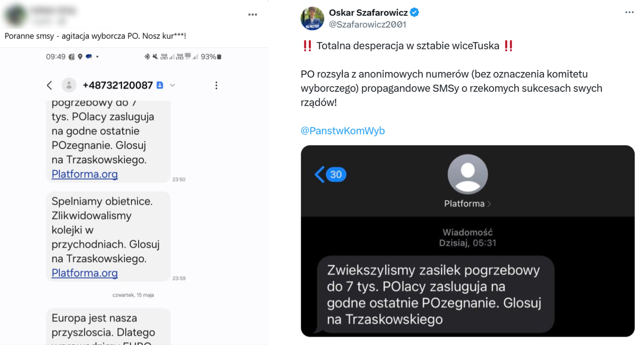Open the three-dot menu on Oskar's tweet

point(629,12)
